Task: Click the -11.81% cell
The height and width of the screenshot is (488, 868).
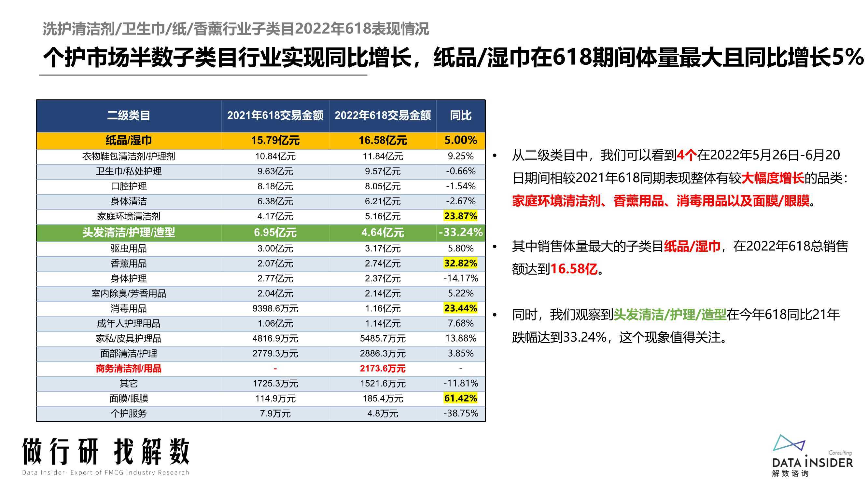Action: coord(461,383)
